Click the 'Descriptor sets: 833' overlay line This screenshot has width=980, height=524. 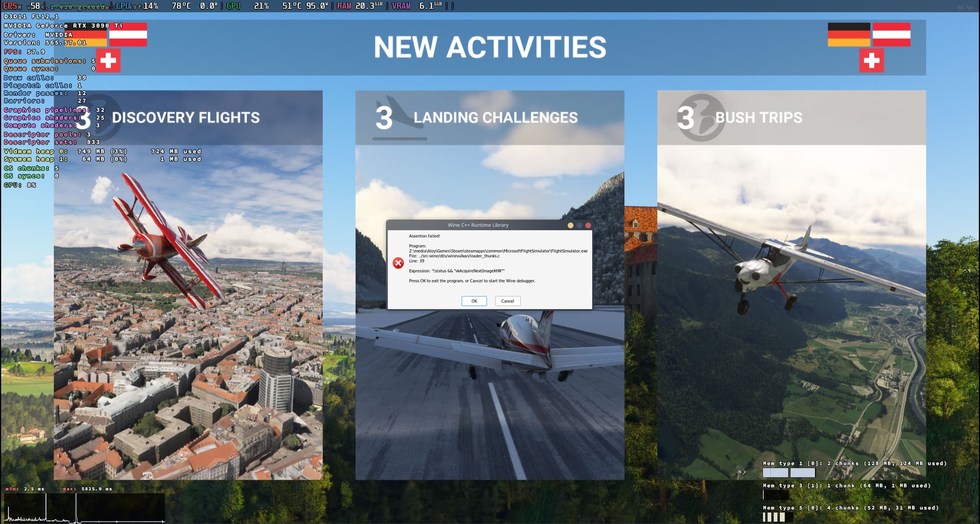pyautogui.click(x=52, y=142)
